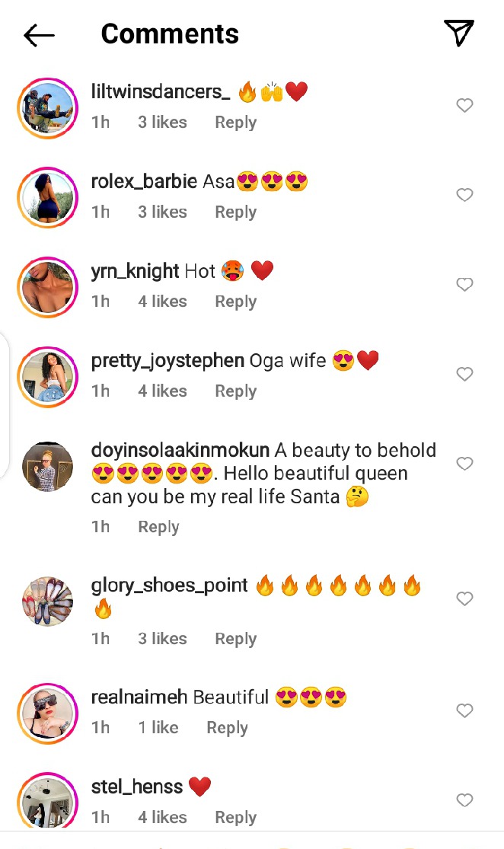Screen dimensions: 504x849
Task: Open the glory_shoes_point username link
Action: coord(169,586)
